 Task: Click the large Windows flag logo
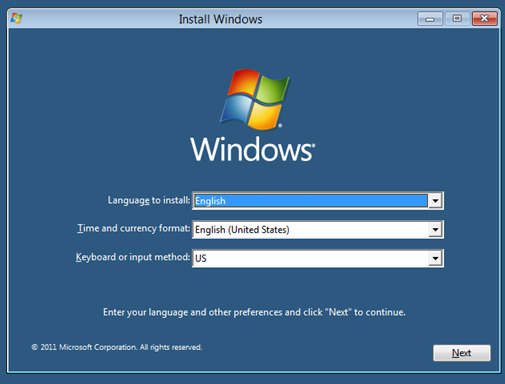(254, 99)
